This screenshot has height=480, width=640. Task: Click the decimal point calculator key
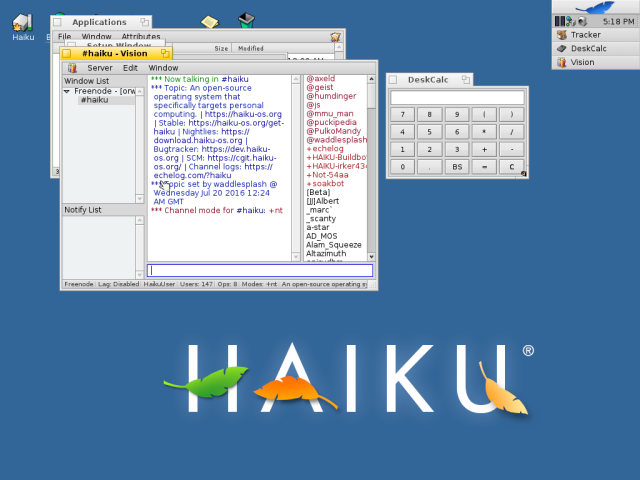[429, 167]
